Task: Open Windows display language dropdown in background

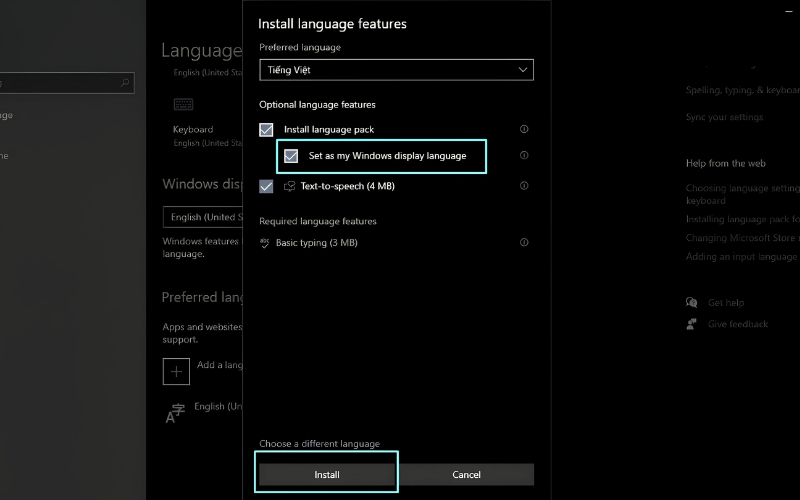Action: point(203,217)
